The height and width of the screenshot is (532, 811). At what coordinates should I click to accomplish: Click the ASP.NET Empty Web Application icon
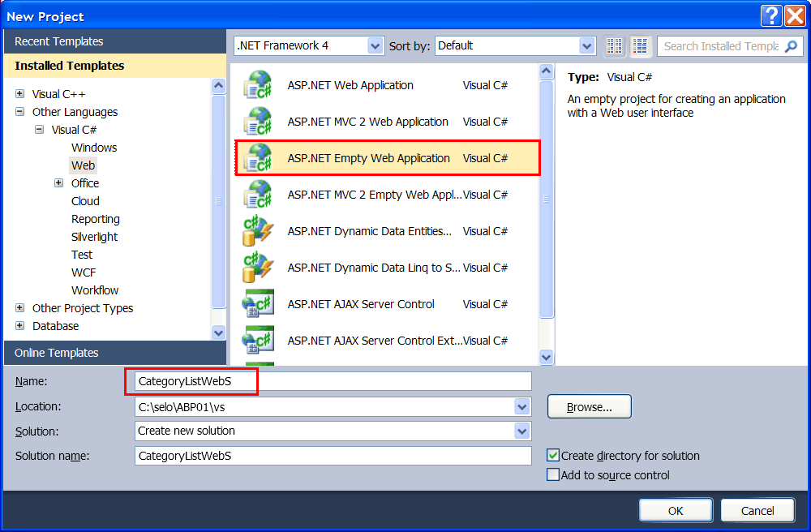258,158
